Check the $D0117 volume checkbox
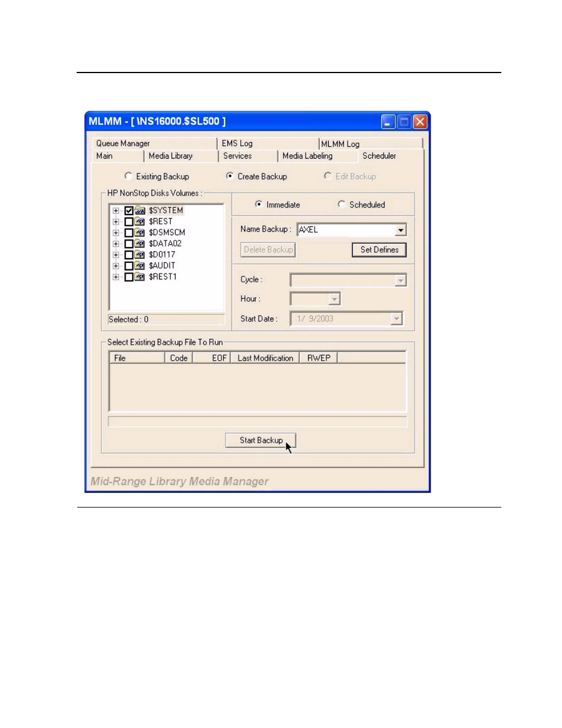 pyautogui.click(x=128, y=255)
